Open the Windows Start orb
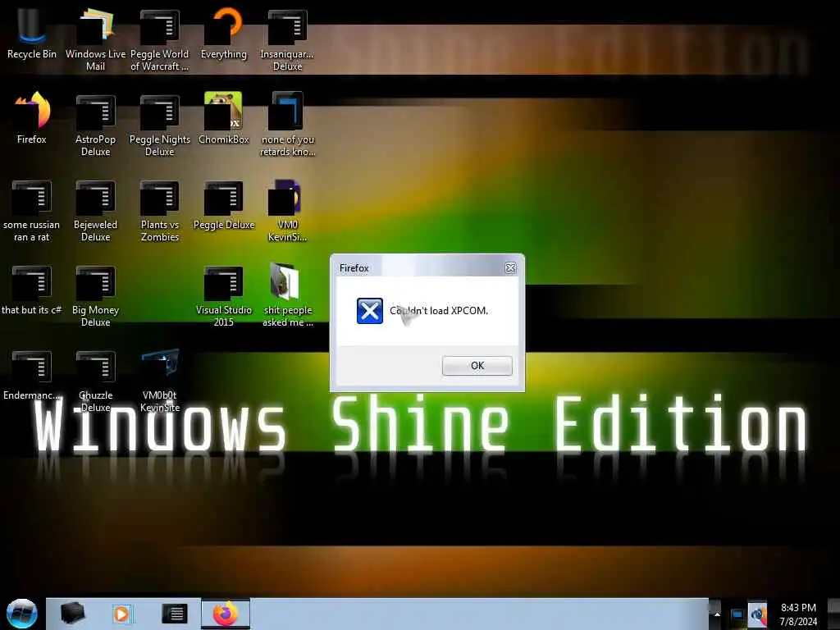This screenshot has width=840, height=630. [21, 614]
